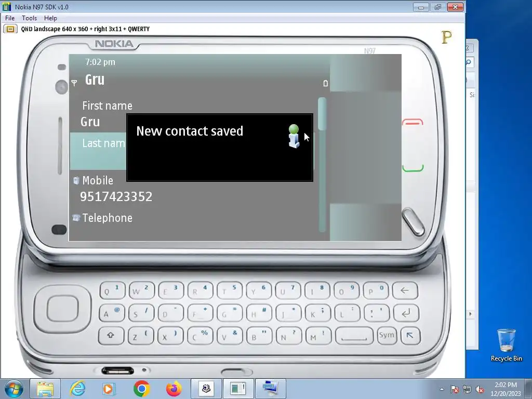Click the contact form scrollbar
532x399 pixels.
(x=322, y=165)
